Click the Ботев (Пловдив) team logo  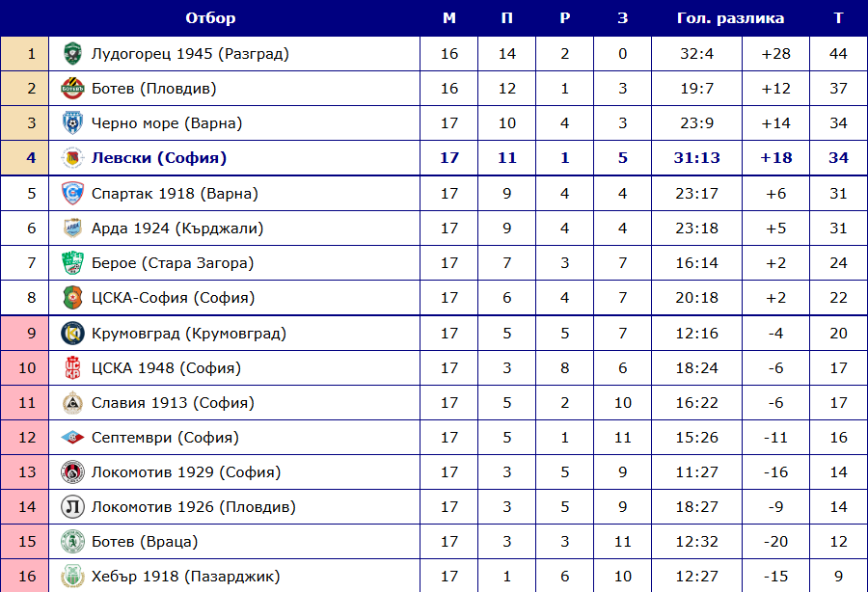click(x=72, y=89)
